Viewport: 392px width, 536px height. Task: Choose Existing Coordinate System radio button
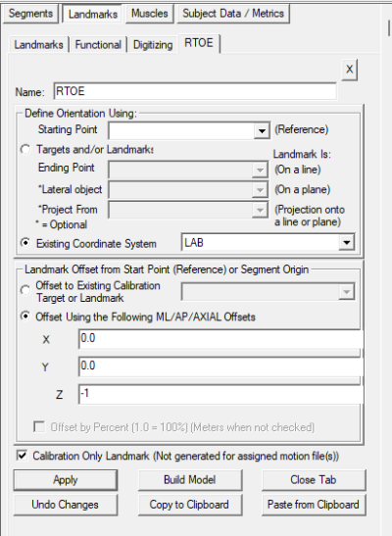click(25, 243)
